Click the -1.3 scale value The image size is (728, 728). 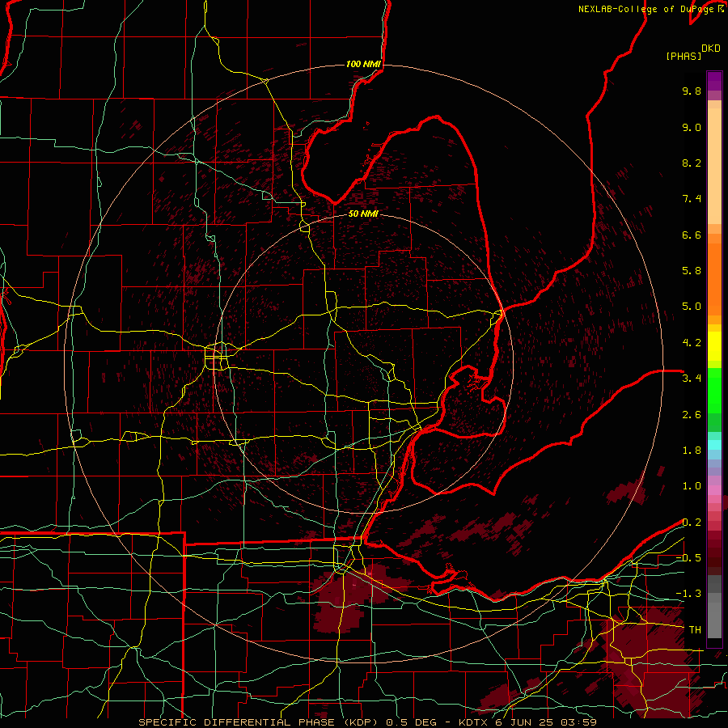(x=688, y=594)
